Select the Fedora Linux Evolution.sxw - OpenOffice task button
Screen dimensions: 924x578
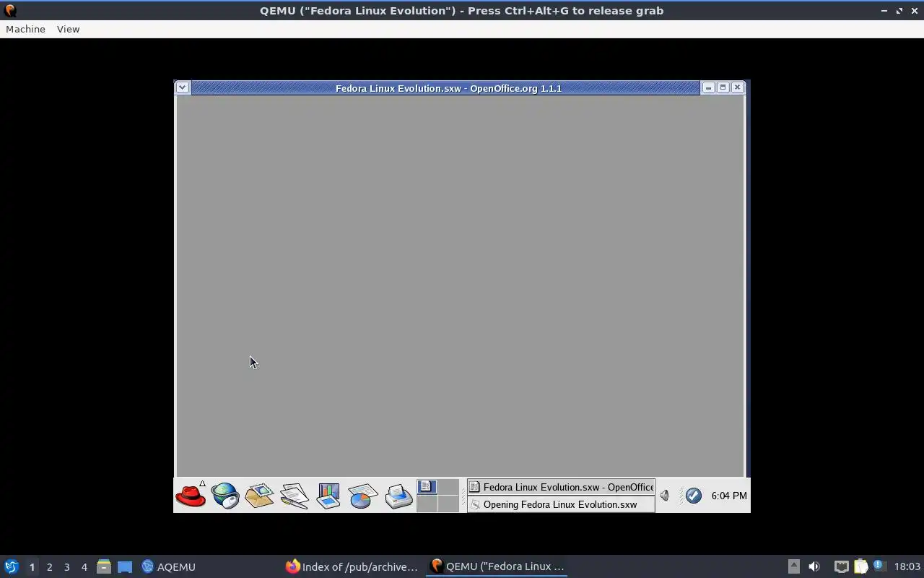click(x=561, y=487)
